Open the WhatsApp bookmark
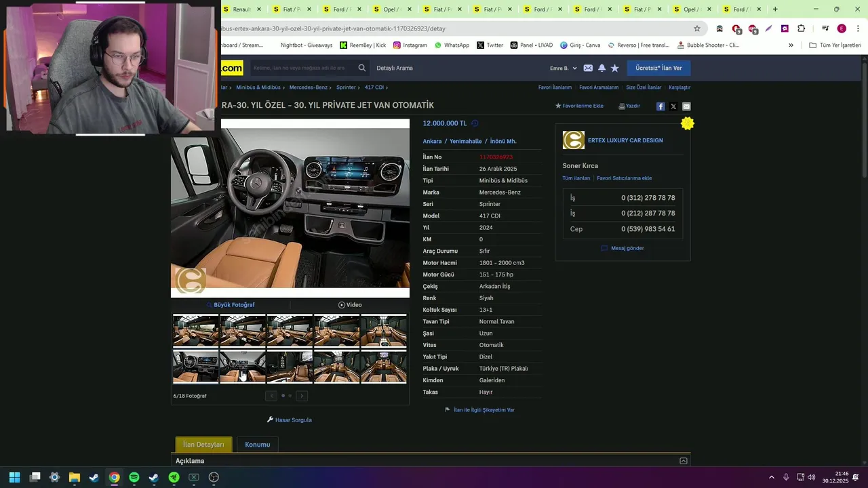The height and width of the screenshot is (488, 868). pyautogui.click(x=452, y=45)
